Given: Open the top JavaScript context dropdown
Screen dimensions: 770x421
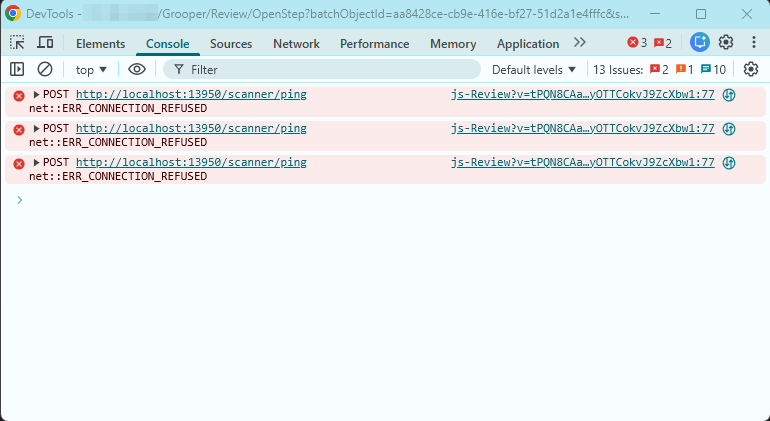Looking at the screenshot, I should (x=91, y=70).
